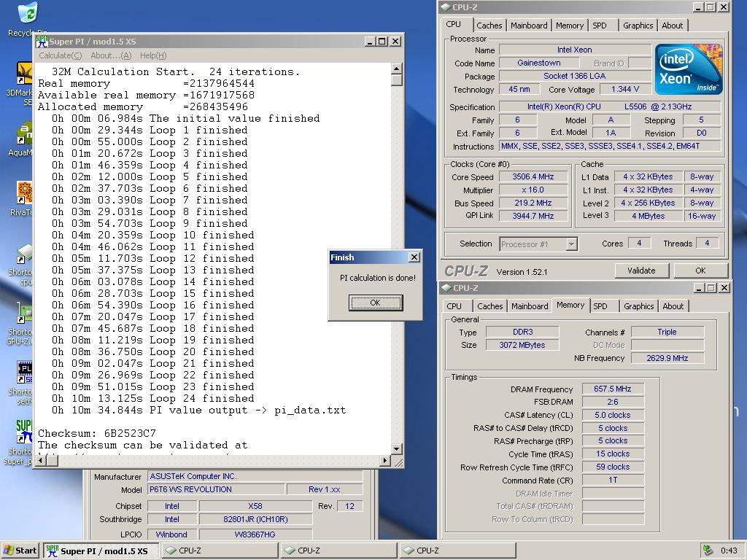Click the Loop 24 finished line
747x560 pixels.
[x=153, y=399]
